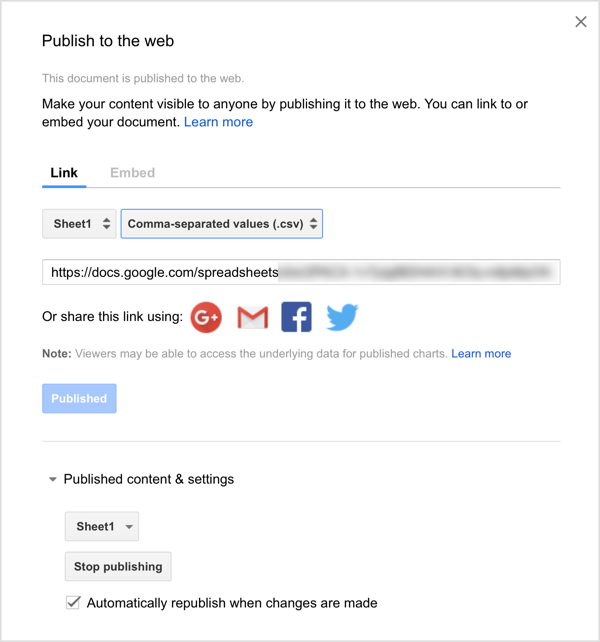
Task: Click the 'Automatically republish when changes are made' label
Action: pyautogui.click(x=232, y=603)
